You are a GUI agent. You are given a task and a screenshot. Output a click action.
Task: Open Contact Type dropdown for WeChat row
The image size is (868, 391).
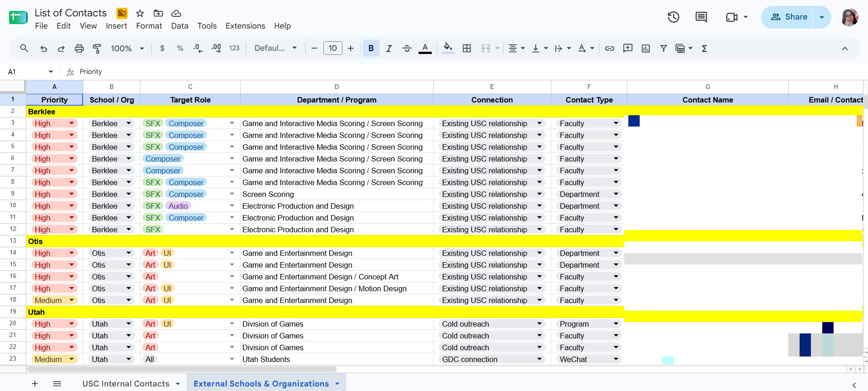click(616, 359)
